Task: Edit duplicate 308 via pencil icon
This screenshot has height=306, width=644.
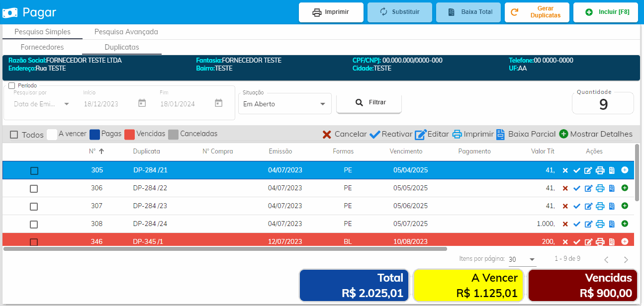Action: (x=588, y=224)
